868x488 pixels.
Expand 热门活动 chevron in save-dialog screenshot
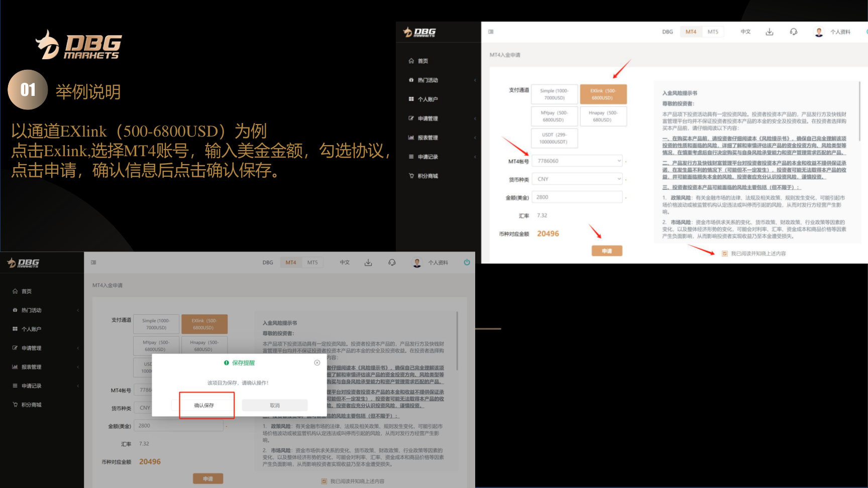78,310
